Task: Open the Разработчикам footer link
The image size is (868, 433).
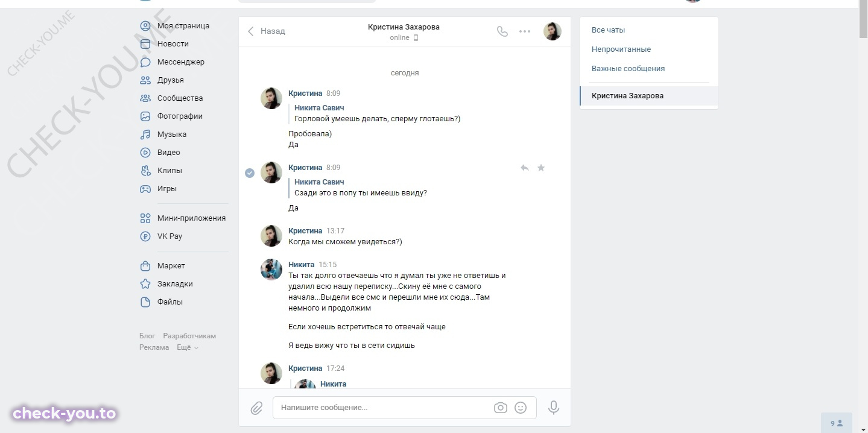Action: click(189, 336)
